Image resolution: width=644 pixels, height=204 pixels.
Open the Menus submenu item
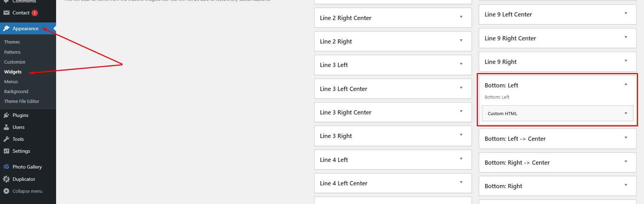(x=11, y=81)
